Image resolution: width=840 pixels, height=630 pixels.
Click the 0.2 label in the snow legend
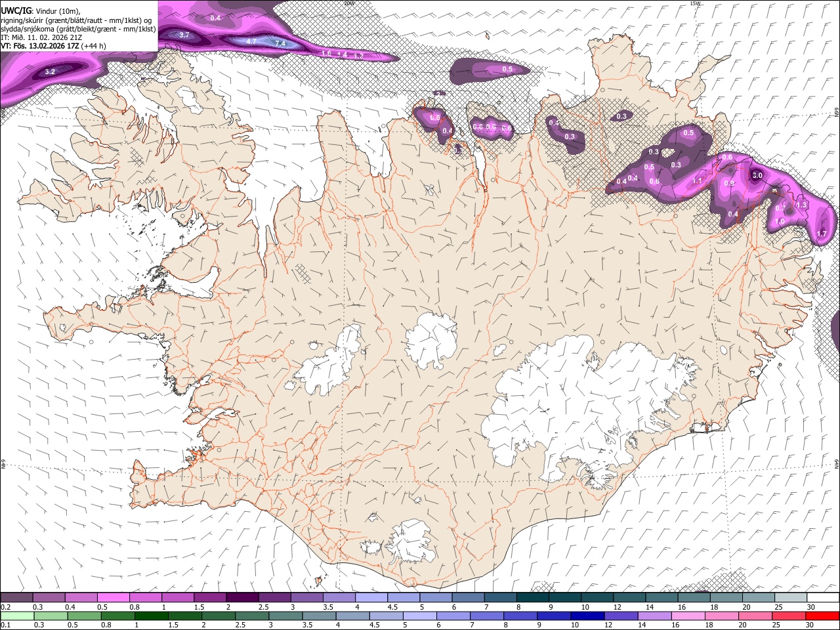pyautogui.click(x=5, y=607)
